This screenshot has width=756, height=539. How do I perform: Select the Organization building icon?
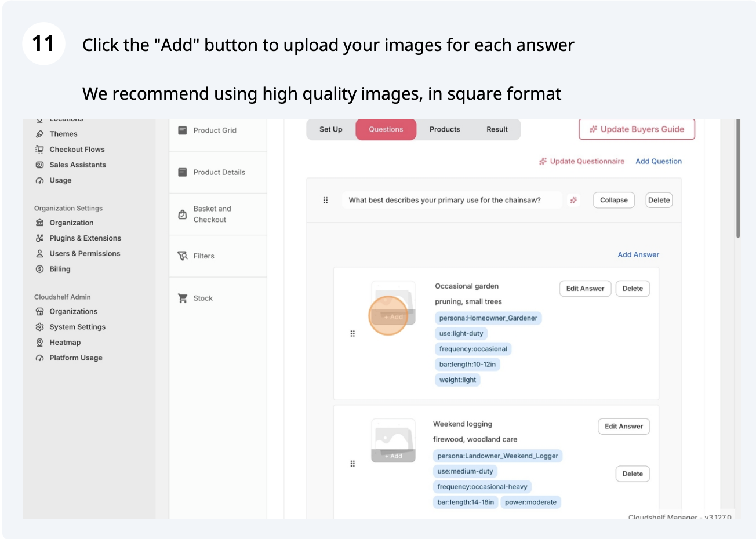pyautogui.click(x=39, y=223)
